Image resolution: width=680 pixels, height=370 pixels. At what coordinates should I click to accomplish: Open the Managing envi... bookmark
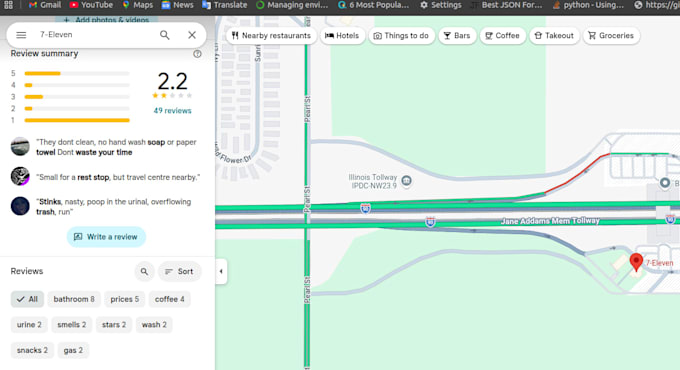(292, 5)
